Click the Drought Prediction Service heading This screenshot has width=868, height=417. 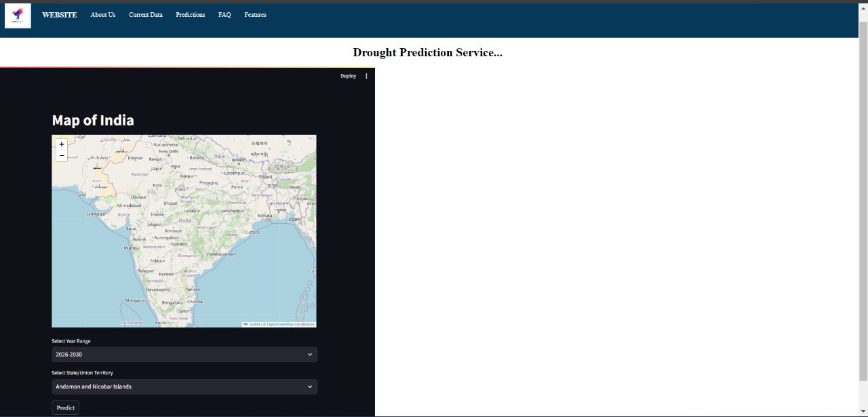(428, 52)
